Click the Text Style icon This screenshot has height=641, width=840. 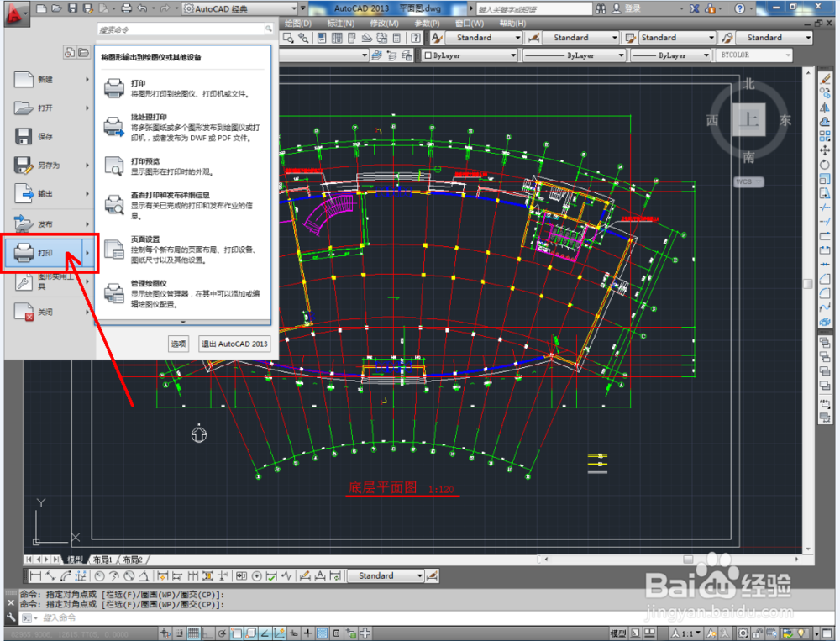[437, 38]
